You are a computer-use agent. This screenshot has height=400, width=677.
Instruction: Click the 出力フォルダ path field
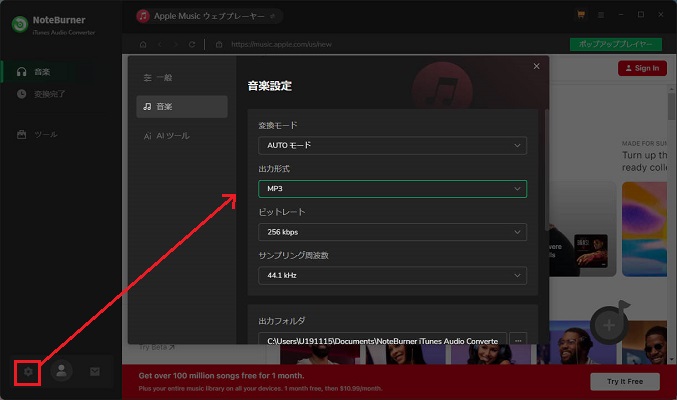point(382,338)
